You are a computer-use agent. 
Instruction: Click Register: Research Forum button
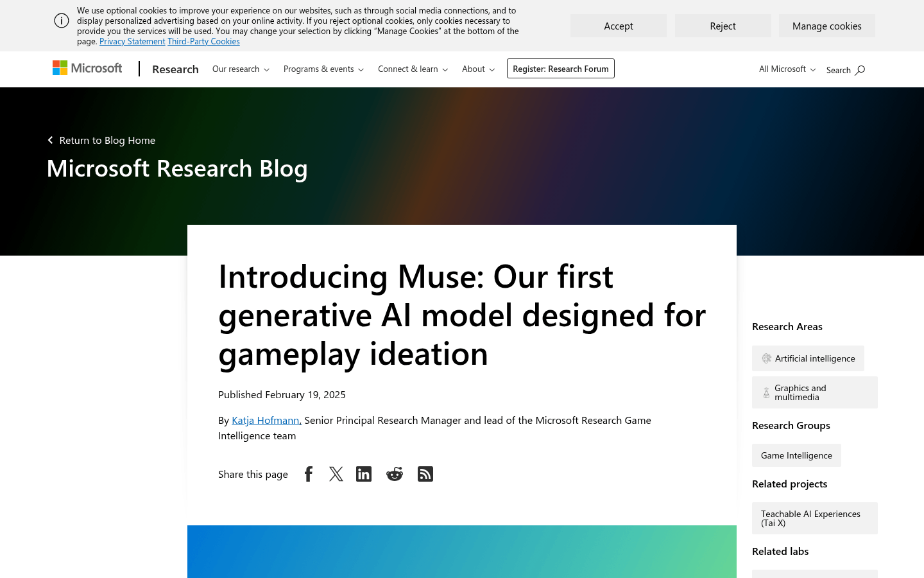coord(561,69)
